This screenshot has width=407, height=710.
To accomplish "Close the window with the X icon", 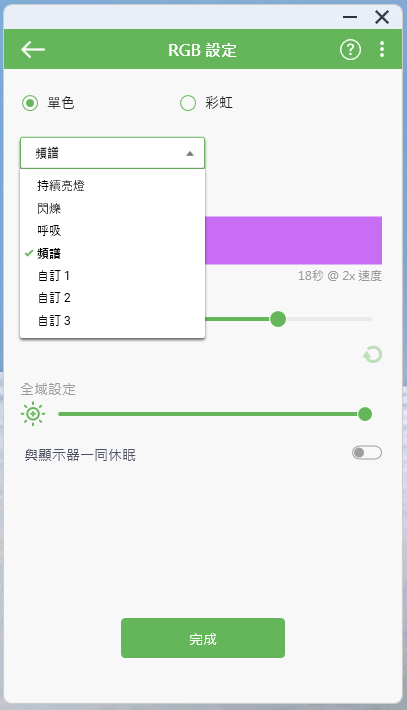I will coord(382,17).
